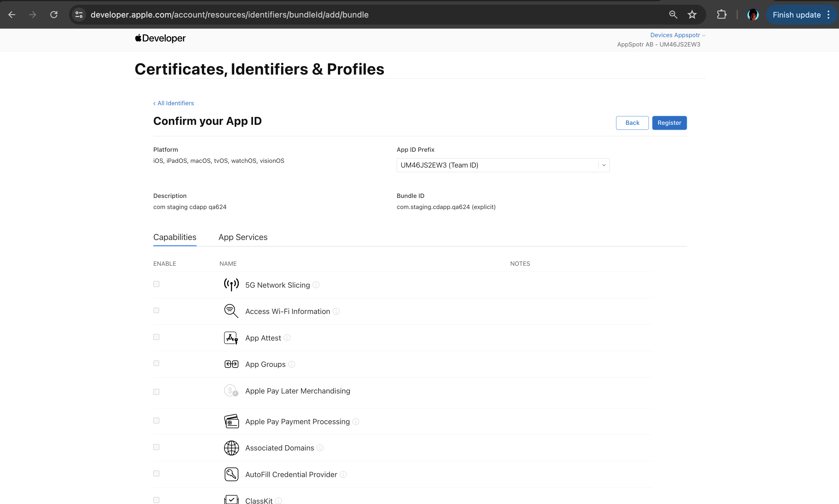
Task: Enable Apple Pay Later Merchandising checkbox
Action: 156,392
